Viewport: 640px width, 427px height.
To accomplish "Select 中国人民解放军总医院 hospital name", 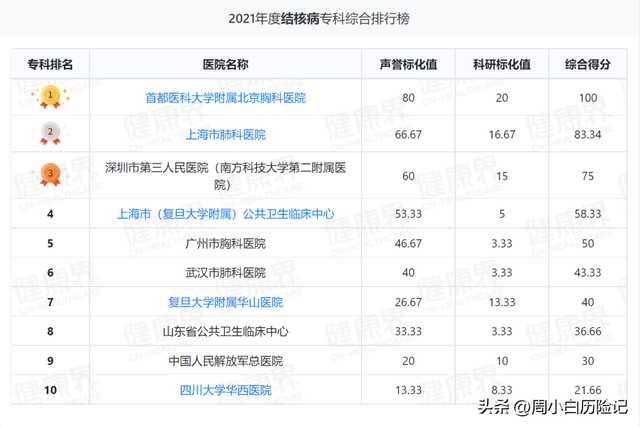I will coord(226,361).
